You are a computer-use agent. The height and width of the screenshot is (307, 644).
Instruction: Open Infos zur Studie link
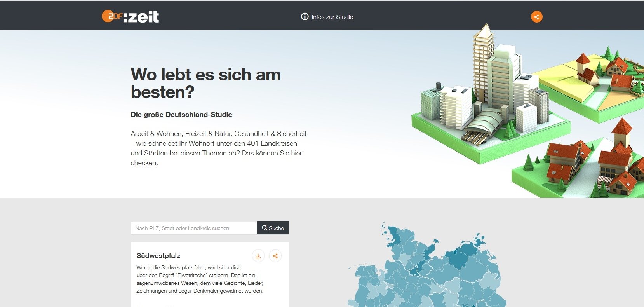[327, 17]
